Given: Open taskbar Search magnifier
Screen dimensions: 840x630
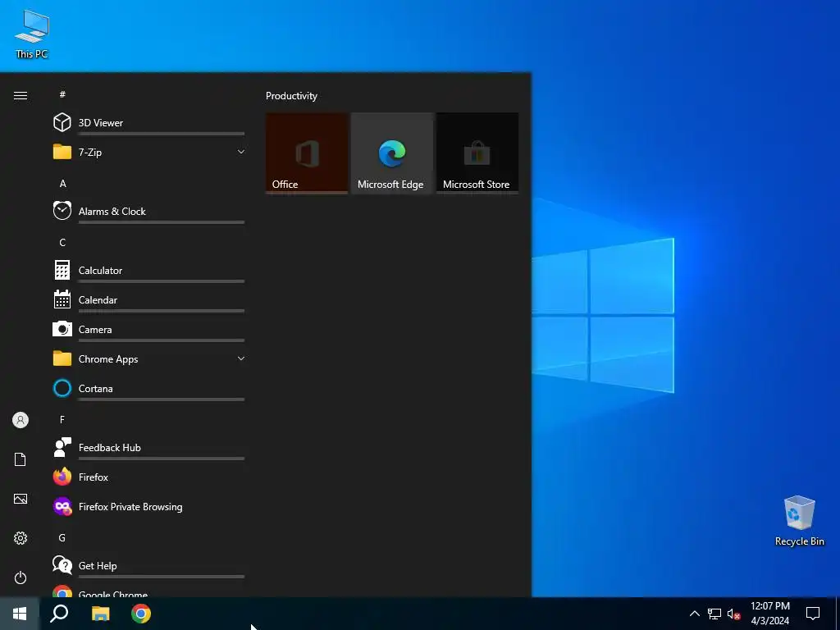Looking at the screenshot, I should (59, 614).
